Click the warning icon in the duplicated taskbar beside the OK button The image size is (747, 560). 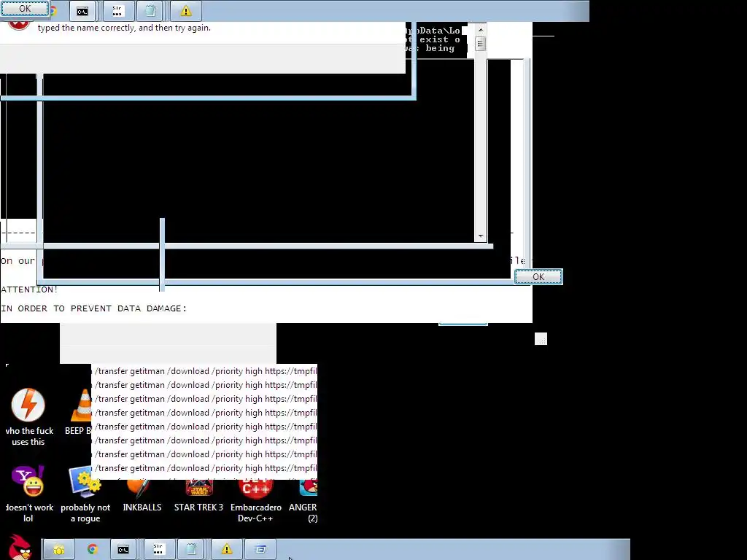click(x=186, y=11)
